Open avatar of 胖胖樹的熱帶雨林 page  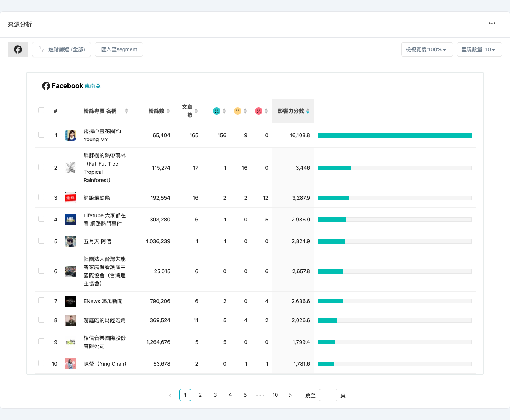tap(70, 168)
